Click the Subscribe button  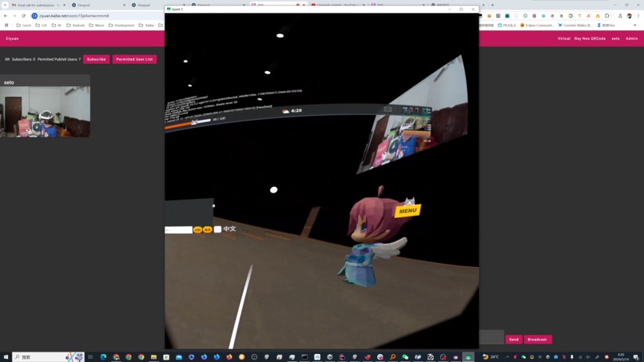click(x=96, y=59)
